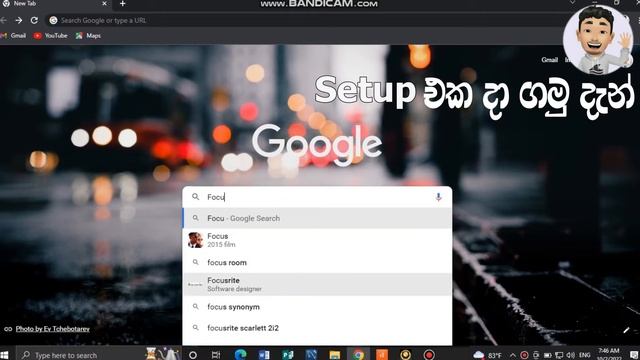Go back with the browser back arrow

pos(4,20)
